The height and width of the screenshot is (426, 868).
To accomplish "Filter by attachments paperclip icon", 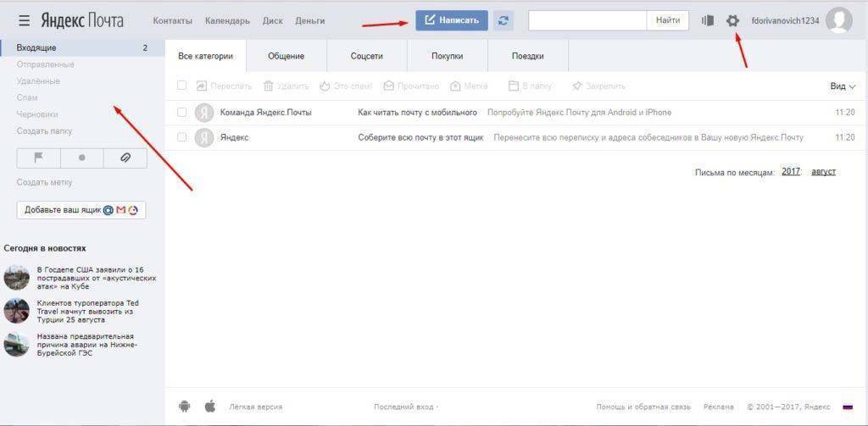I will pos(125,158).
